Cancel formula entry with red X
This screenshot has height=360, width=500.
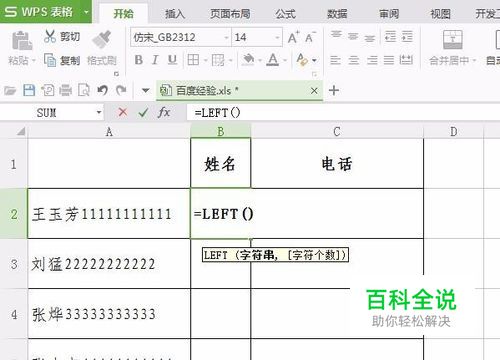click(x=123, y=112)
